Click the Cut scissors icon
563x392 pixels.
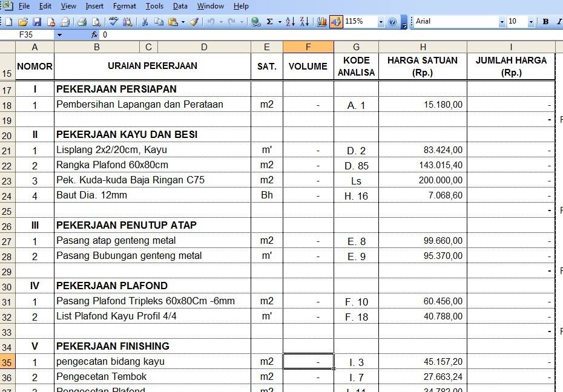pos(145,22)
